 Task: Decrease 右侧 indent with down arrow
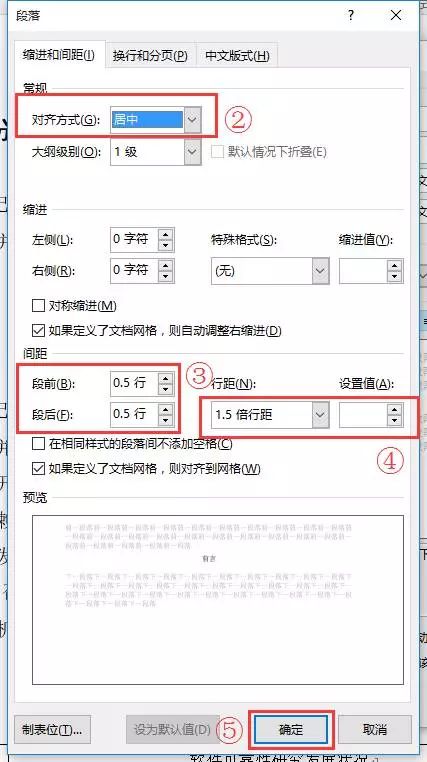click(x=166, y=276)
